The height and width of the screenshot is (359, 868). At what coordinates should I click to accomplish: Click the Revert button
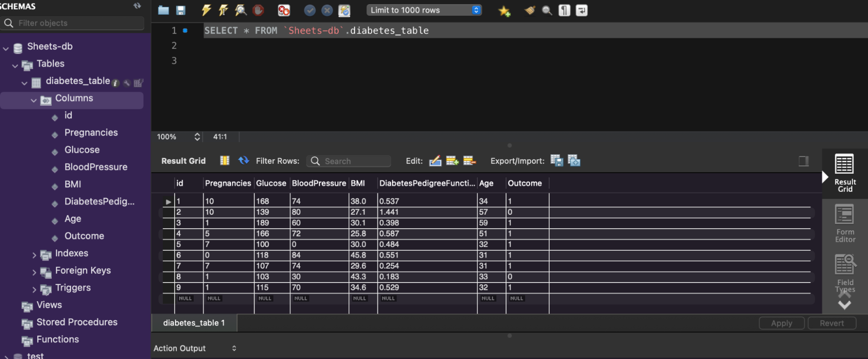coord(832,323)
